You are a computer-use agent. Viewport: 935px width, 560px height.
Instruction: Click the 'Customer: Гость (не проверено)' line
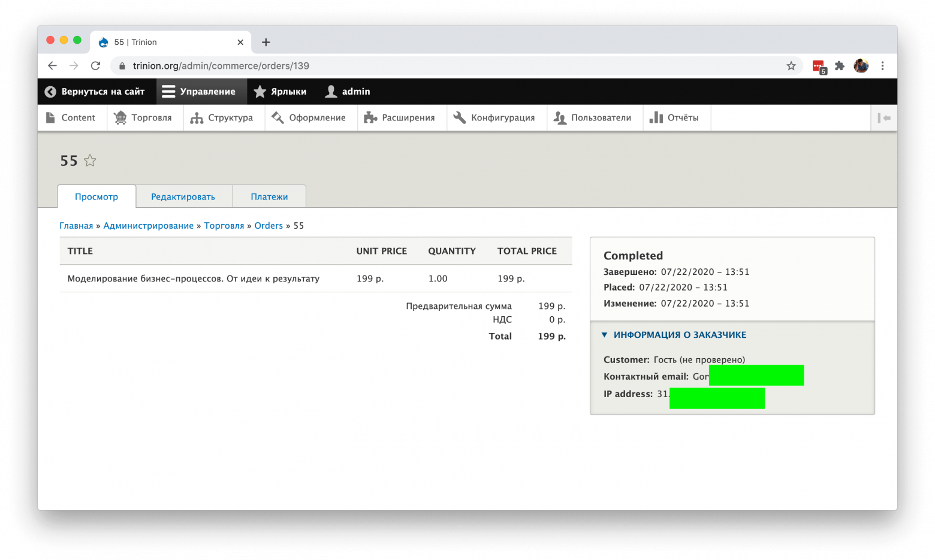point(674,360)
